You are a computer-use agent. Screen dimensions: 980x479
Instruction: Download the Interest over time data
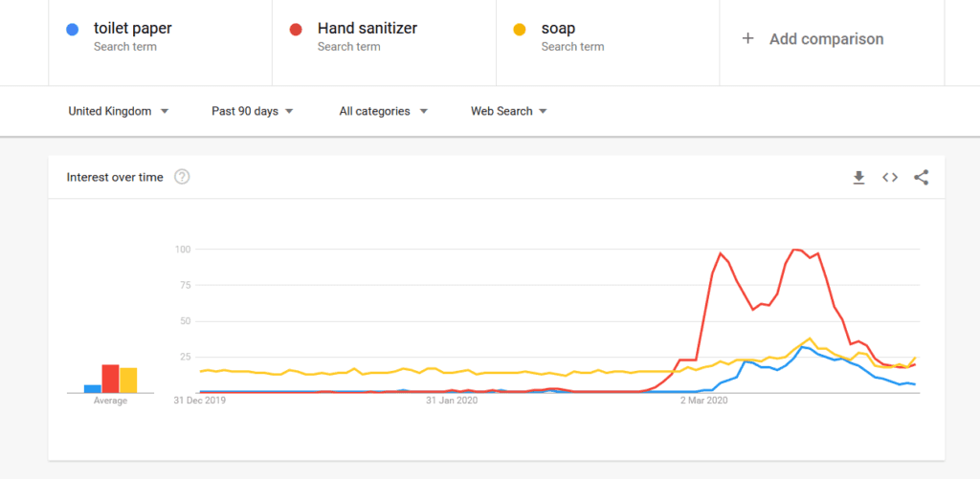click(x=858, y=177)
